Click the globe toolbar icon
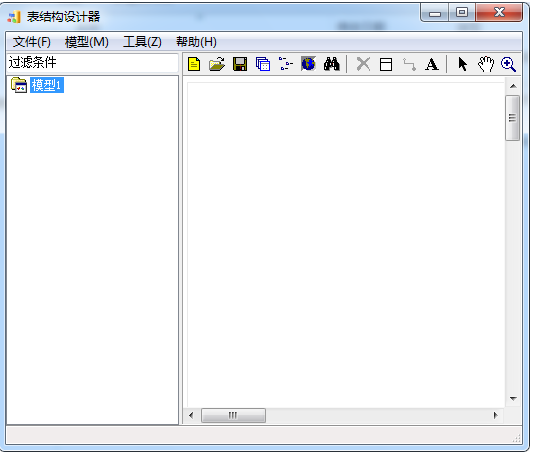Image resolution: width=534 pixels, height=452 pixels. click(x=308, y=64)
